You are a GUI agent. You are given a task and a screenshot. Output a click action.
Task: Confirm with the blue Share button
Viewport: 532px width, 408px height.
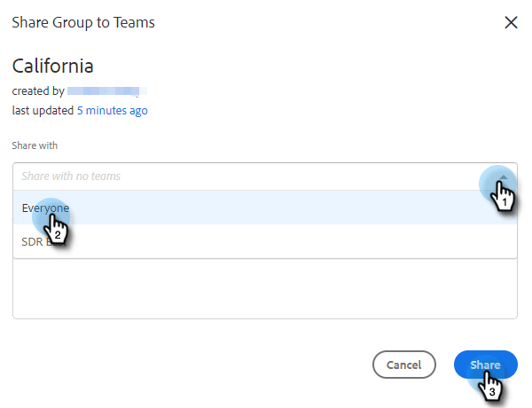[x=485, y=365]
